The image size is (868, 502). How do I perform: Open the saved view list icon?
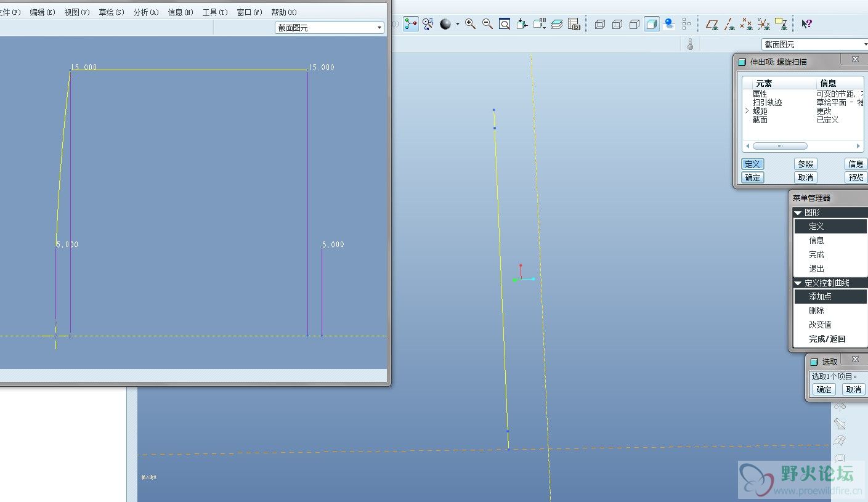pyautogui.click(x=540, y=24)
